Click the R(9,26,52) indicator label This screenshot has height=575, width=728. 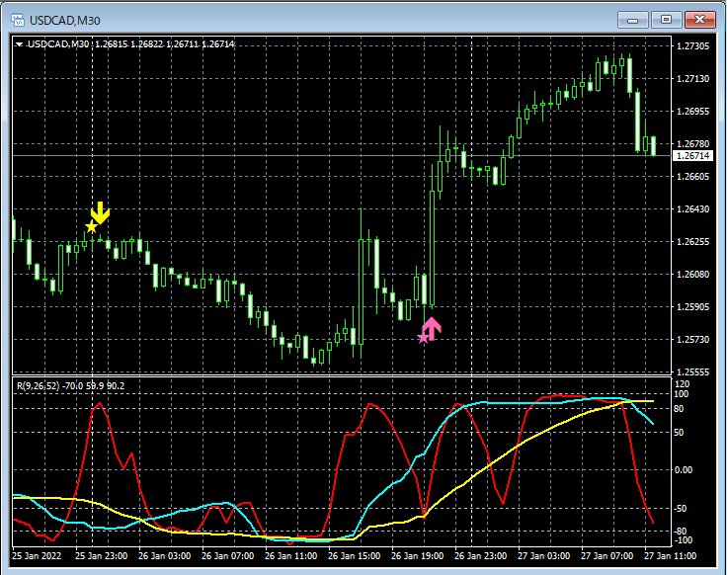coord(70,386)
